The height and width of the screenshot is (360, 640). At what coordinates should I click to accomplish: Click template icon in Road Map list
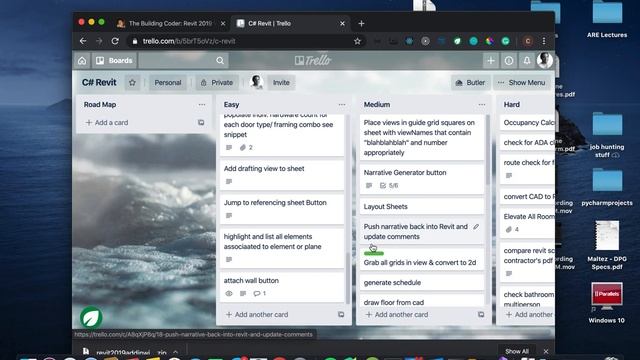tap(201, 122)
